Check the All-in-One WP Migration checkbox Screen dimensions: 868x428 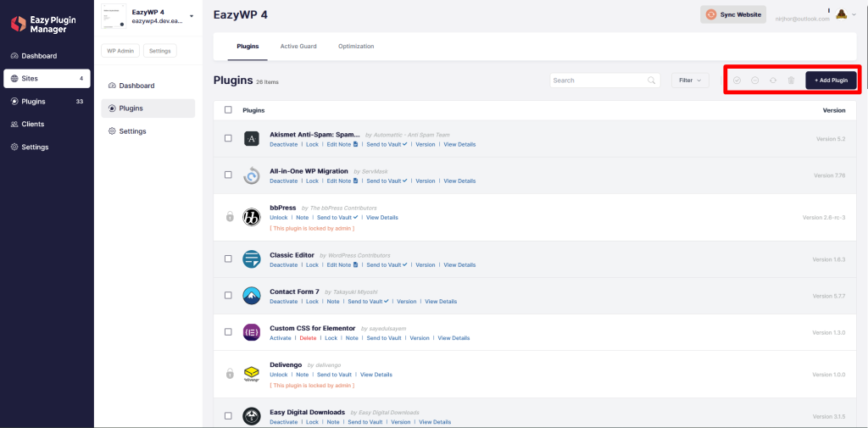click(x=228, y=175)
